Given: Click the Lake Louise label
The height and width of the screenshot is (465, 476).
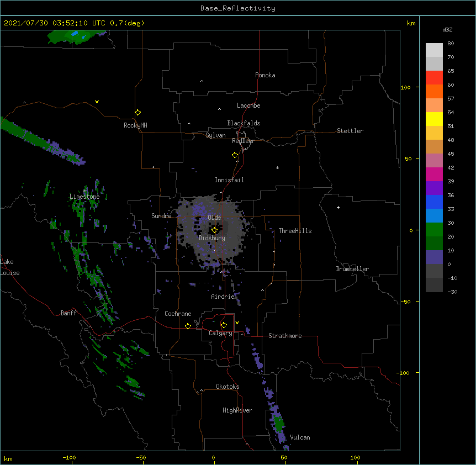Looking at the screenshot, I should 10,267.
